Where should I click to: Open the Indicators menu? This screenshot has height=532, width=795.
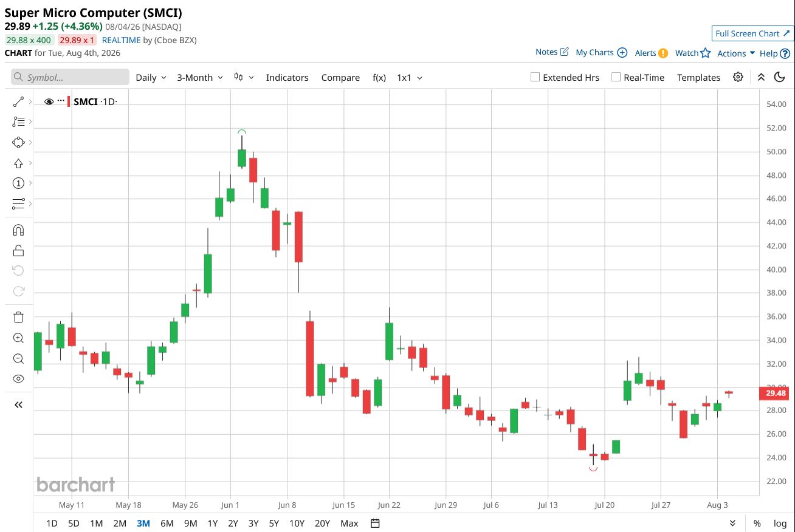pos(287,78)
